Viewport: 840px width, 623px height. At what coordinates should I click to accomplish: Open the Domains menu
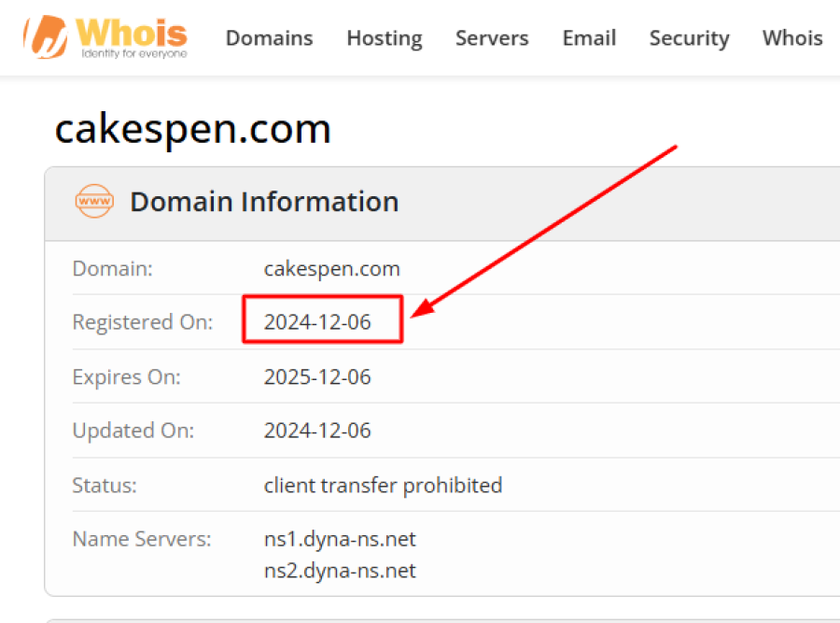click(x=269, y=38)
